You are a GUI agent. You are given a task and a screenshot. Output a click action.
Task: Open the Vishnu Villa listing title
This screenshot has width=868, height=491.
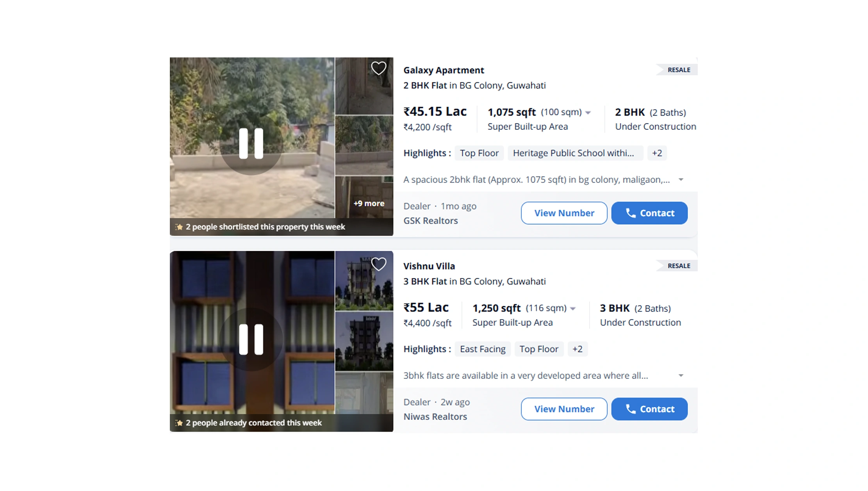pos(429,266)
